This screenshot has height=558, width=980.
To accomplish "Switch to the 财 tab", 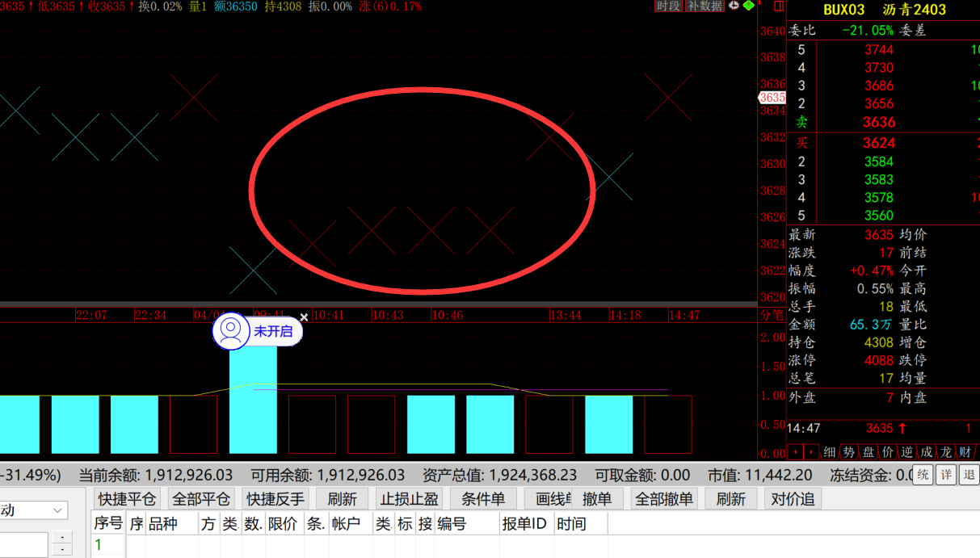I will pyautogui.click(x=965, y=452).
